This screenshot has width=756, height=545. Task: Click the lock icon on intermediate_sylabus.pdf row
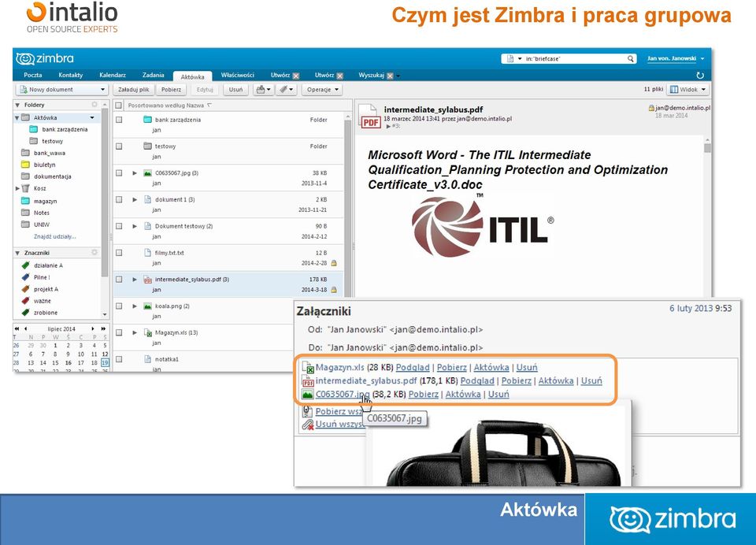[334, 290]
